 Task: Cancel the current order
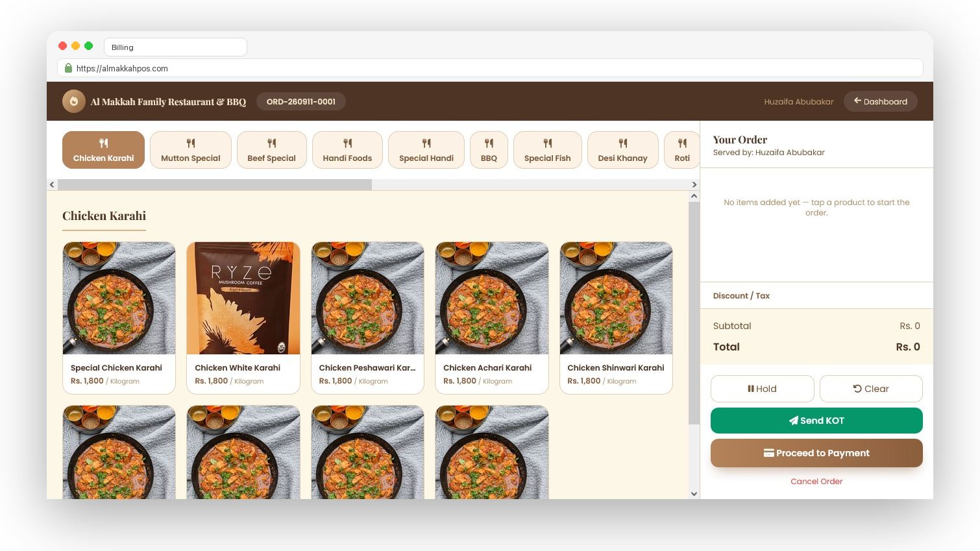tap(816, 482)
